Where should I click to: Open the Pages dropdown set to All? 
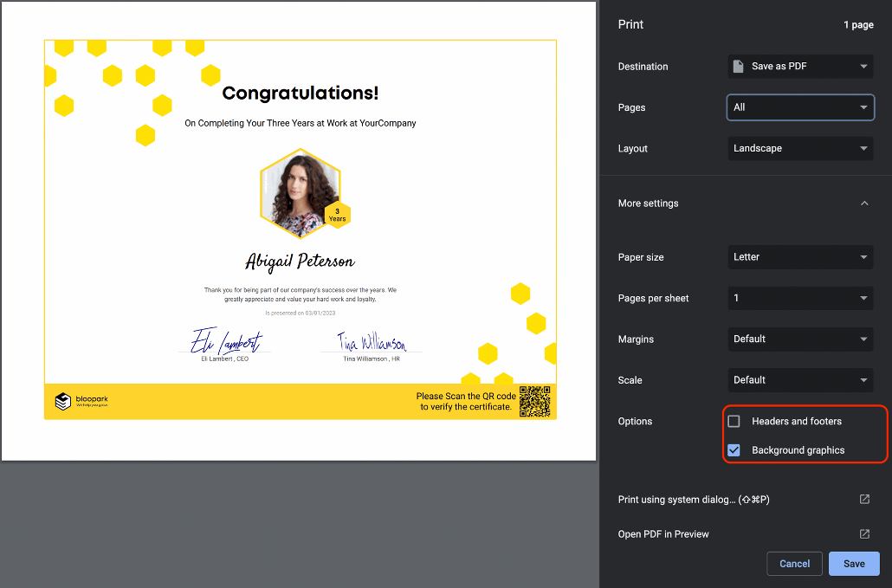pyautogui.click(x=800, y=107)
